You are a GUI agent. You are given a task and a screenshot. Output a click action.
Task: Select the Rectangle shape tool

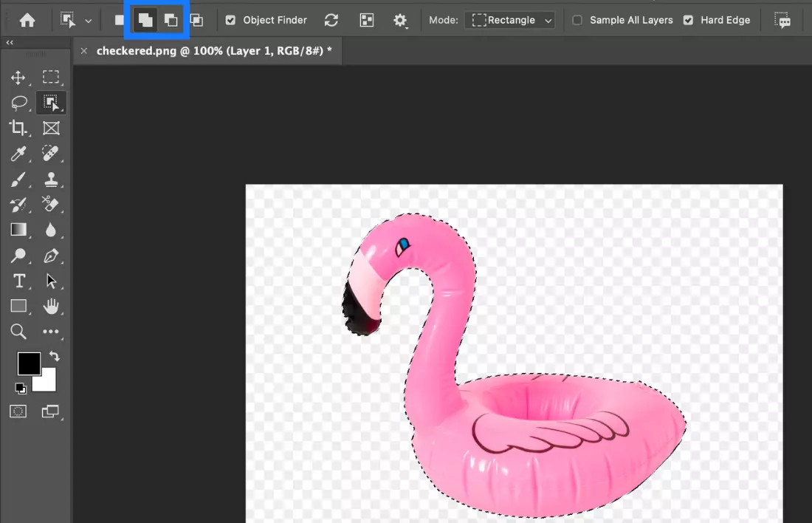18,307
